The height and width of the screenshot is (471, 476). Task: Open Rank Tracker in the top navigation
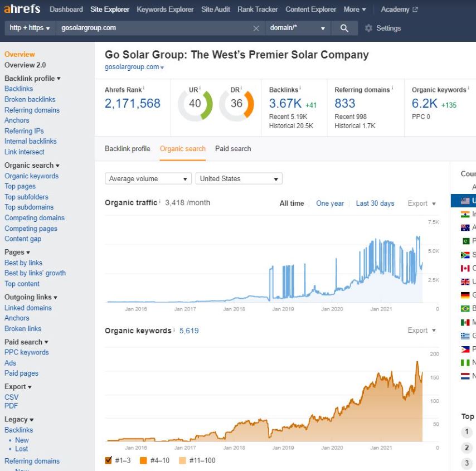(x=258, y=9)
